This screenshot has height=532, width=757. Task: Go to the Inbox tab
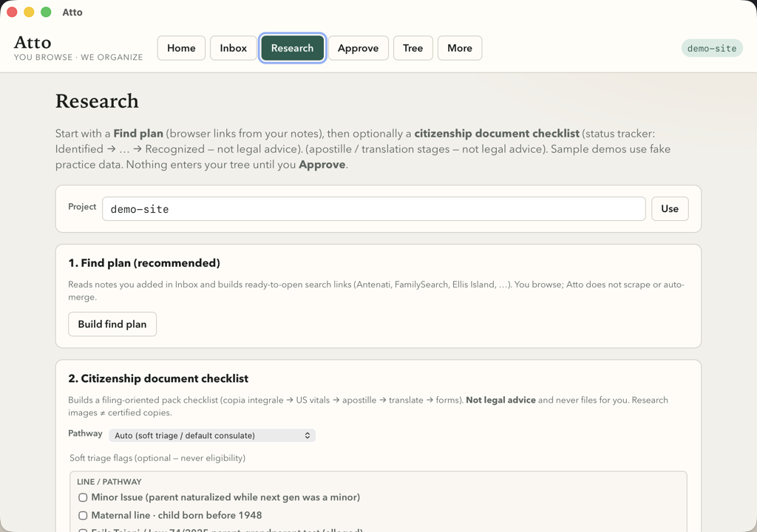233,48
